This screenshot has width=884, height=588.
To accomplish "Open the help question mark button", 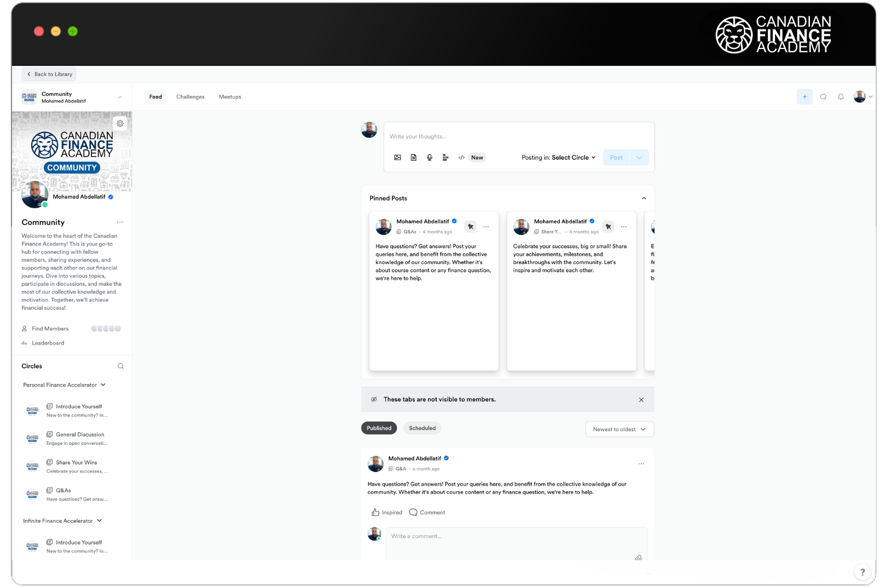I will coord(862,572).
